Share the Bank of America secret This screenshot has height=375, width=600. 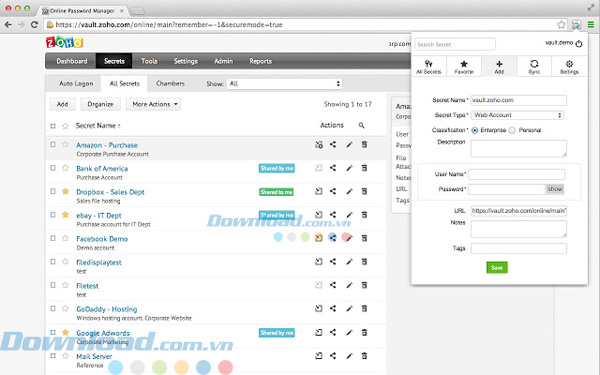[x=333, y=168]
